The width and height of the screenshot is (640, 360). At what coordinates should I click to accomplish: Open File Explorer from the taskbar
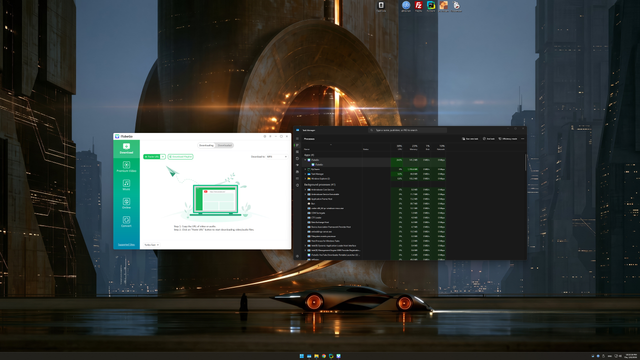[316, 356]
